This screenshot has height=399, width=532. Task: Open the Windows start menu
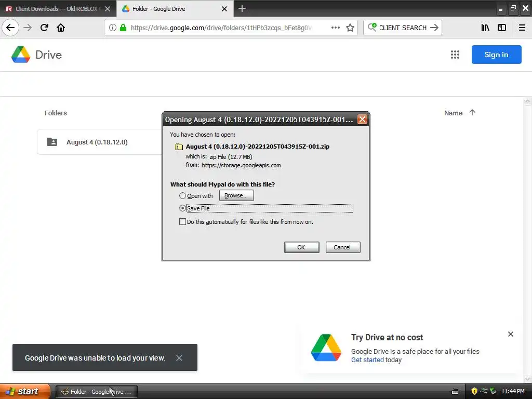pyautogui.click(x=25, y=391)
